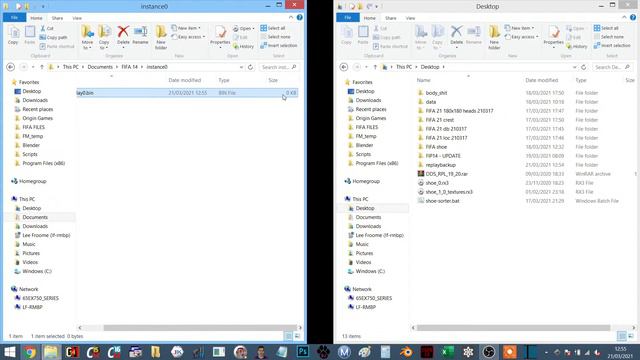Image resolution: width=640 pixels, height=360 pixels.
Task: Click Select none in instance0 window
Action: click(x=276, y=37)
